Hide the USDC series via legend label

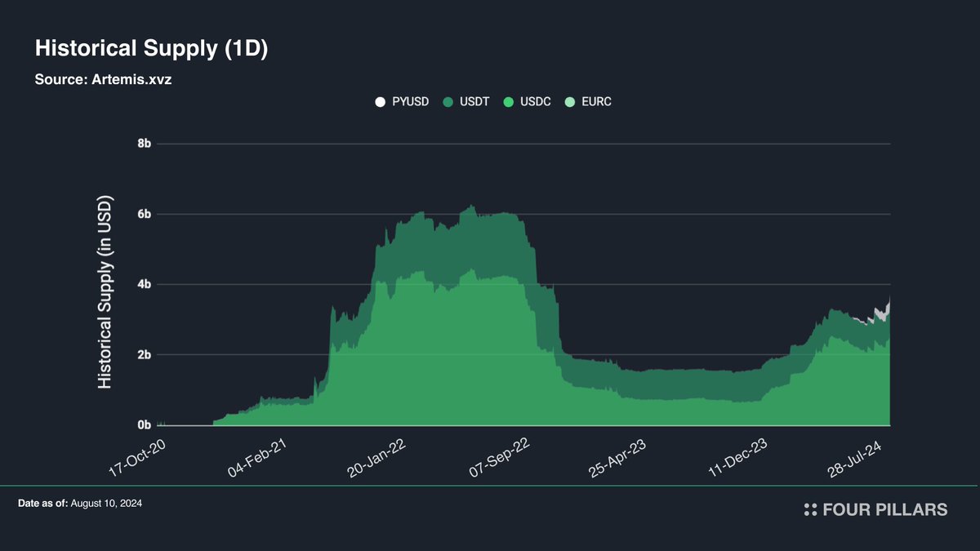point(535,102)
